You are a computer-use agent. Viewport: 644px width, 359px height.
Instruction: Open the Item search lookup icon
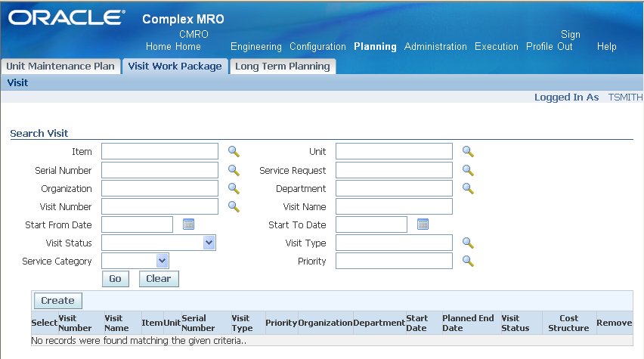coord(234,151)
